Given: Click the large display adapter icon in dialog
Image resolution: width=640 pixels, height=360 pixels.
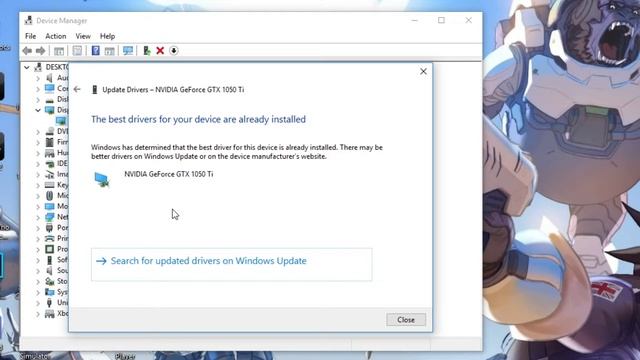Looking at the screenshot, I should (x=102, y=180).
